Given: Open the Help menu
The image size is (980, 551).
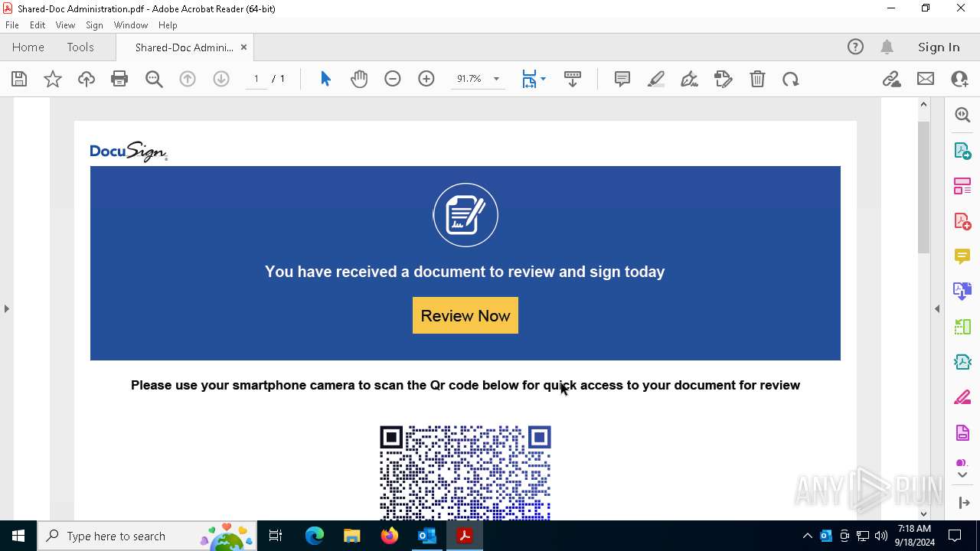Looking at the screenshot, I should pyautogui.click(x=168, y=24).
